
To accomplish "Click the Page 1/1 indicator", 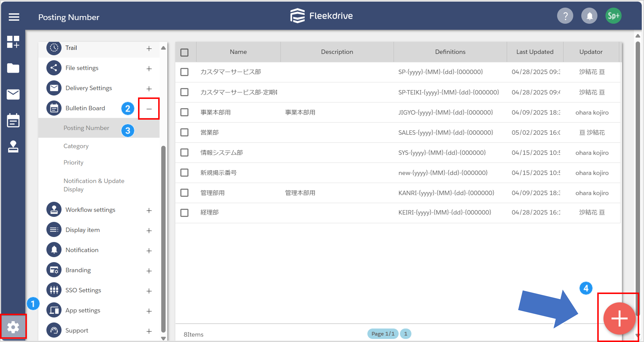I will pyautogui.click(x=383, y=334).
